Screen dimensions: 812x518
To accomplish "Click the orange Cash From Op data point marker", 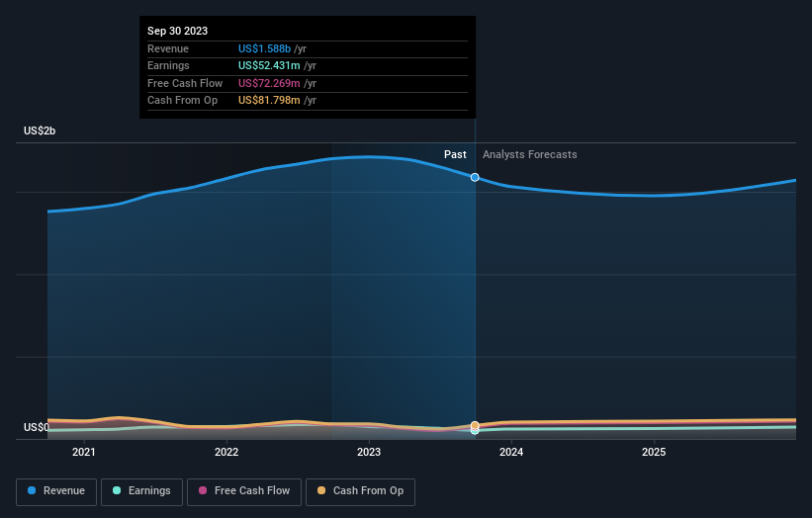I will coord(475,425).
